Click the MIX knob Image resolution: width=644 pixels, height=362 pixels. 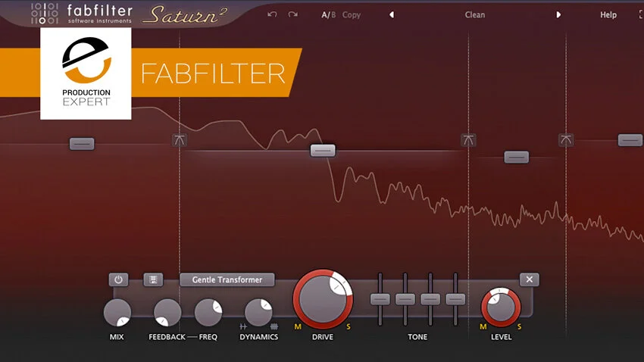point(117,312)
